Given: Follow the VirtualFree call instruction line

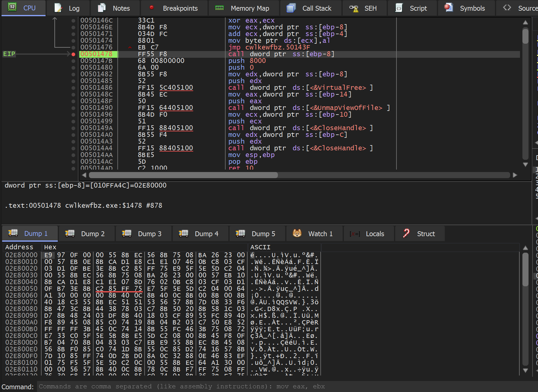Looking at the screenshot, I should (300, 88).
